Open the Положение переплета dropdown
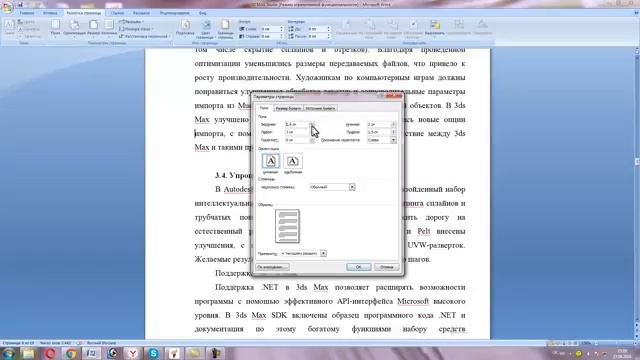640x360 pixels. 381,140
